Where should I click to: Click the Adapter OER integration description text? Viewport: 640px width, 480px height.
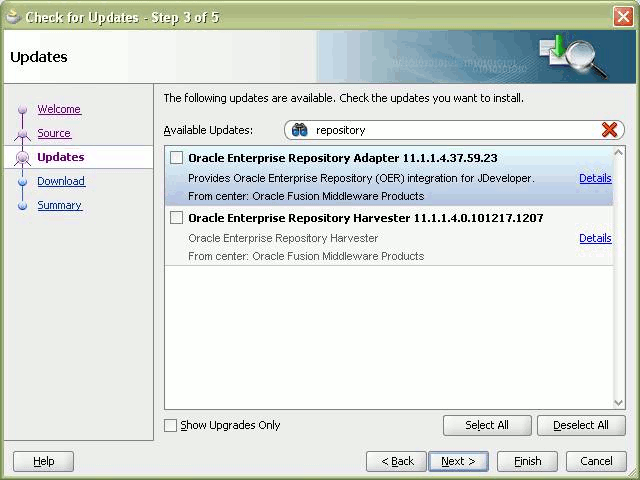[x=361, y=178]
